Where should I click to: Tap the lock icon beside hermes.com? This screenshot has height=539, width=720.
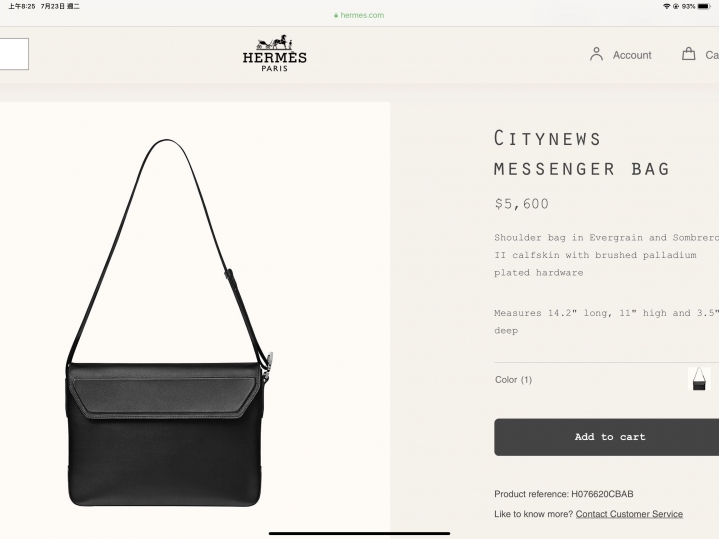click(x=336, y=15)
